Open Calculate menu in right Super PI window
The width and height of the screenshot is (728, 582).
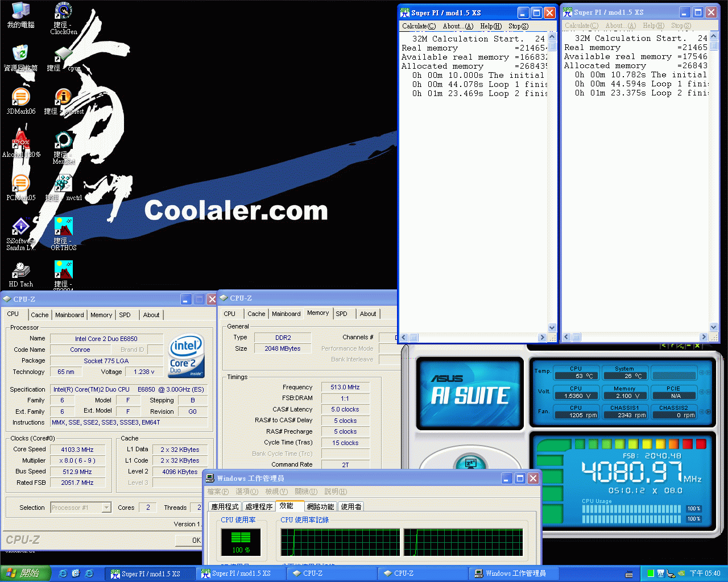(x=581, y=26)
